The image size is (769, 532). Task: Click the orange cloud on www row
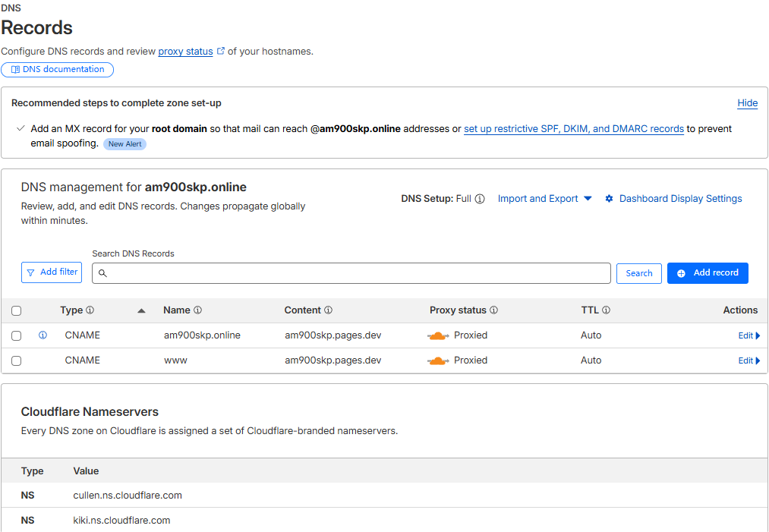438,361
